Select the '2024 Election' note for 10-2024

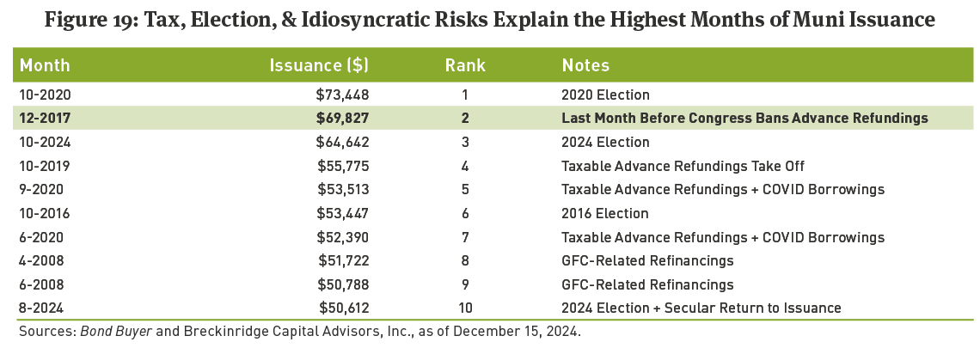(x=605, y=142)
